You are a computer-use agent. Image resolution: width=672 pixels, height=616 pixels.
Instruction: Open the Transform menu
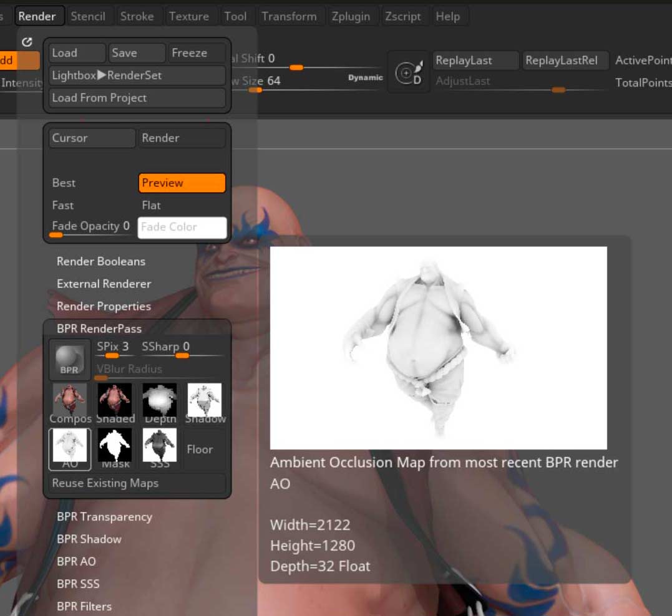coord(290,16)
